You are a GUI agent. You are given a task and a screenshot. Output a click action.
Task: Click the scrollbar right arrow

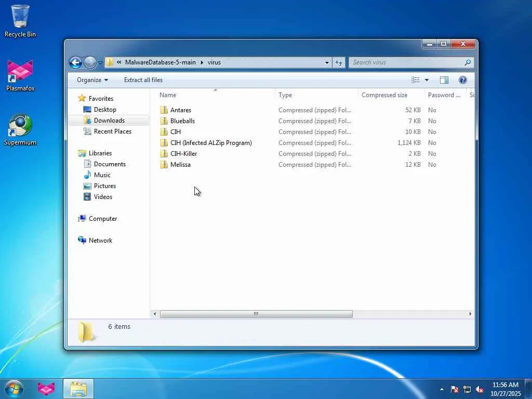(470, 314)
